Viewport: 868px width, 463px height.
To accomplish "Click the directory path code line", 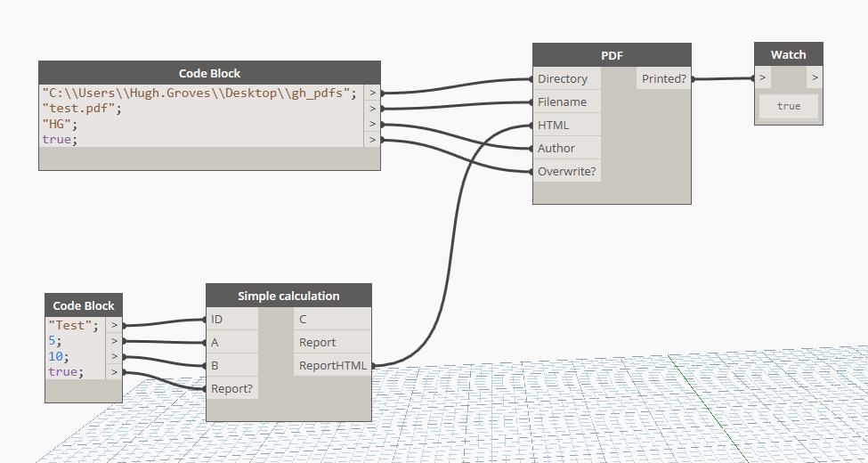I will (199, 93).
